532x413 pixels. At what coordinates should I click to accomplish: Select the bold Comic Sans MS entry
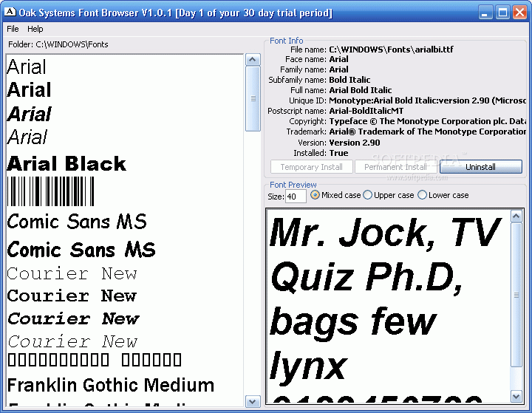[81, 250]
